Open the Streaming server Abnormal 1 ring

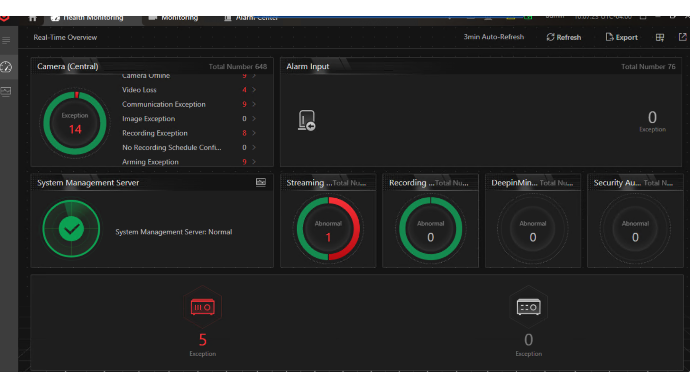coord(328,229)
